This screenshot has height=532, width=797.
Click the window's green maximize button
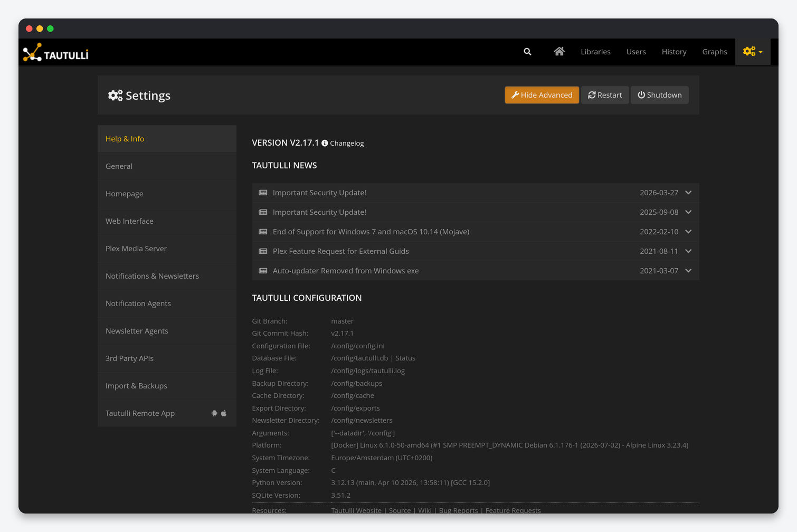point(50,28)
